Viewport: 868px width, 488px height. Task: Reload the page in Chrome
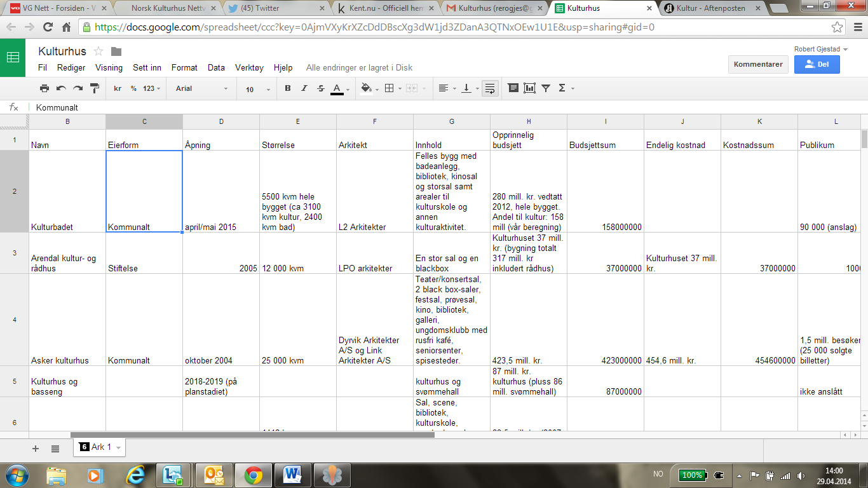pyautogui.click(x=48, y=27)
